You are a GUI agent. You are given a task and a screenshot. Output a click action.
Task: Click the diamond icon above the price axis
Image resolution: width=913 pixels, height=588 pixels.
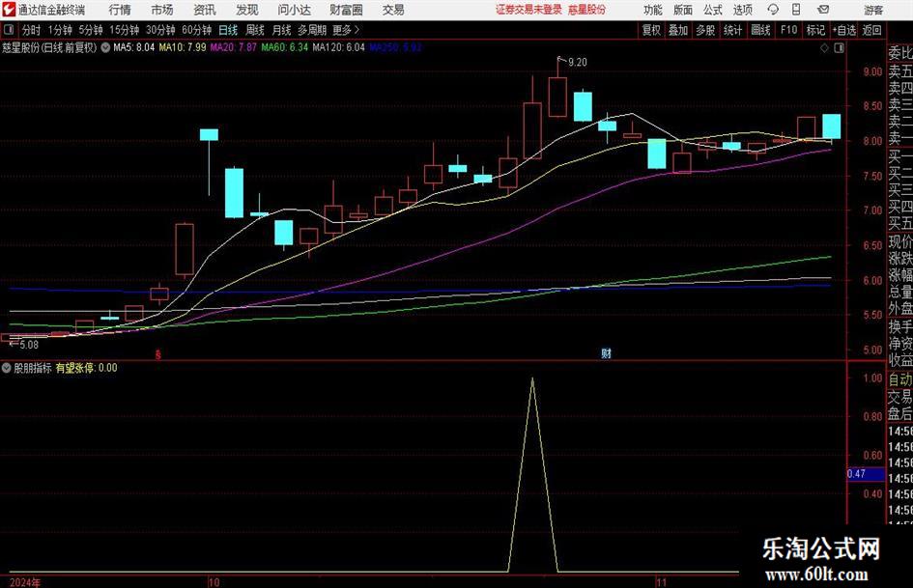pos(824,48)
